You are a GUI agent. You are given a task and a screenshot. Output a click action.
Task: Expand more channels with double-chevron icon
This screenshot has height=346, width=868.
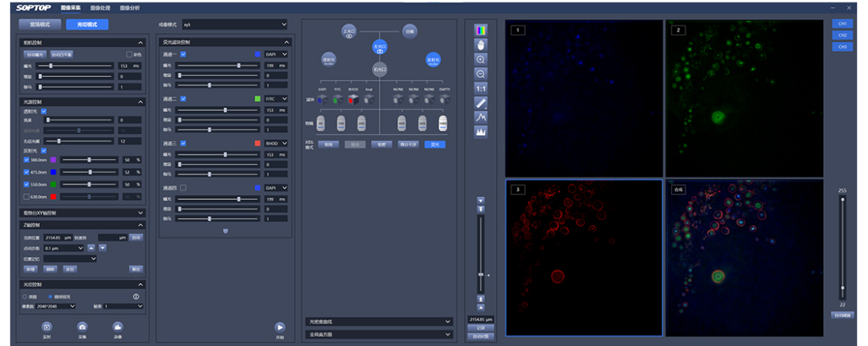tap(226, 230)
